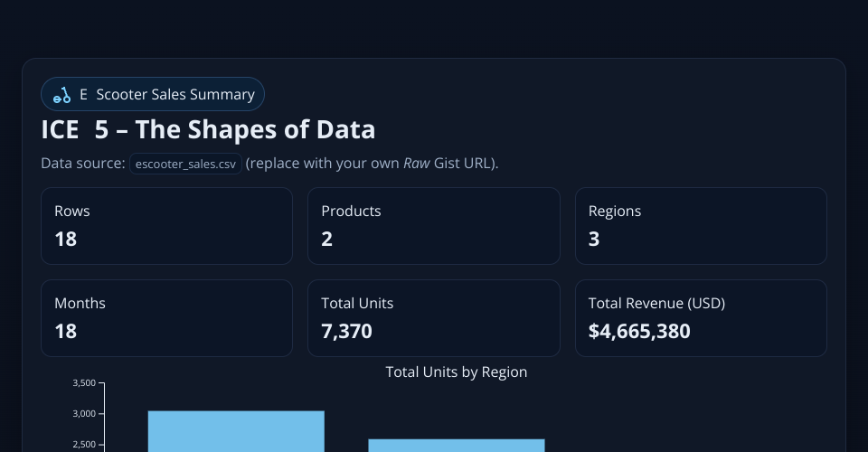Select the Months stat card label
The image size is (868, 452).
tap(80, 303)
